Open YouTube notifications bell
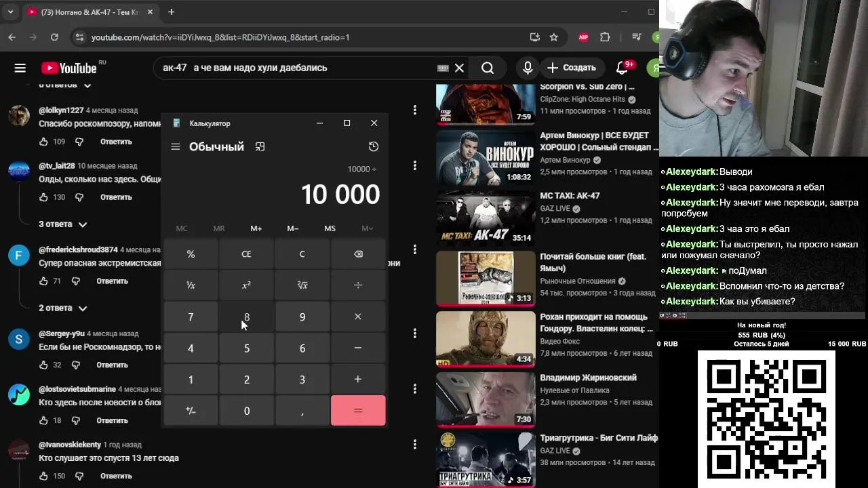Screen dimensions: 868x488 point(622,68)
